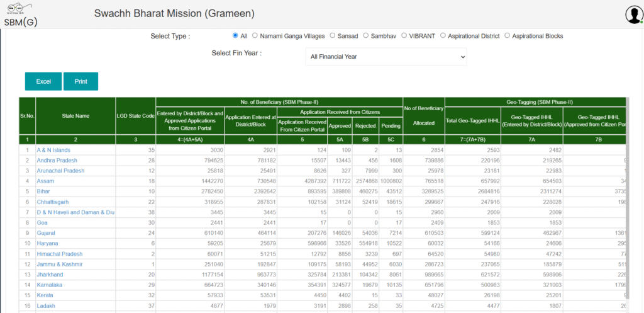Open Jammu & Kashmir state link

[x=60, y=264]
